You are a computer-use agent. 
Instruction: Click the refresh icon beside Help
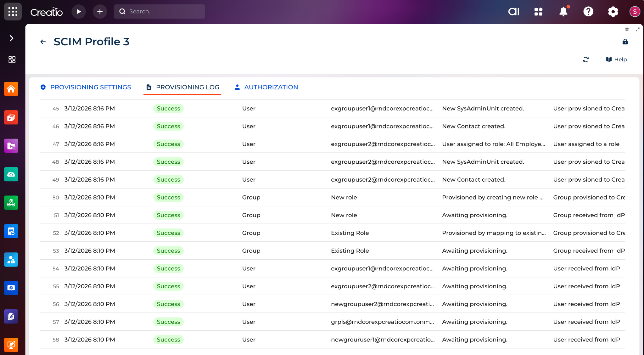click(585, 59)
